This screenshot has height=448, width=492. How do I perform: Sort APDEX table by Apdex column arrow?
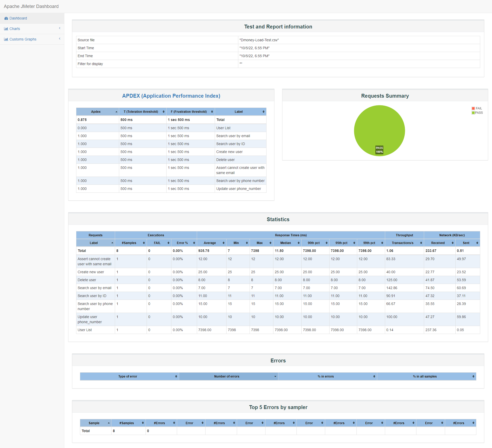(116, 112)
